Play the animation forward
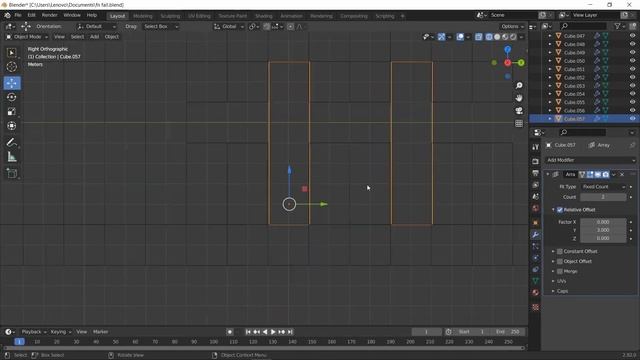The image size is (640, 360). click(273, 332)
